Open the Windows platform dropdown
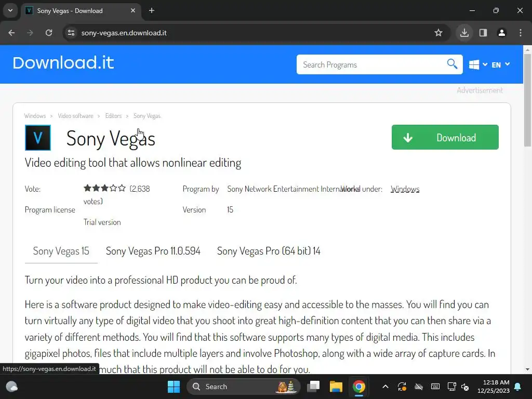Viewport: 532px width, 399px height. [x=478, y=64]
